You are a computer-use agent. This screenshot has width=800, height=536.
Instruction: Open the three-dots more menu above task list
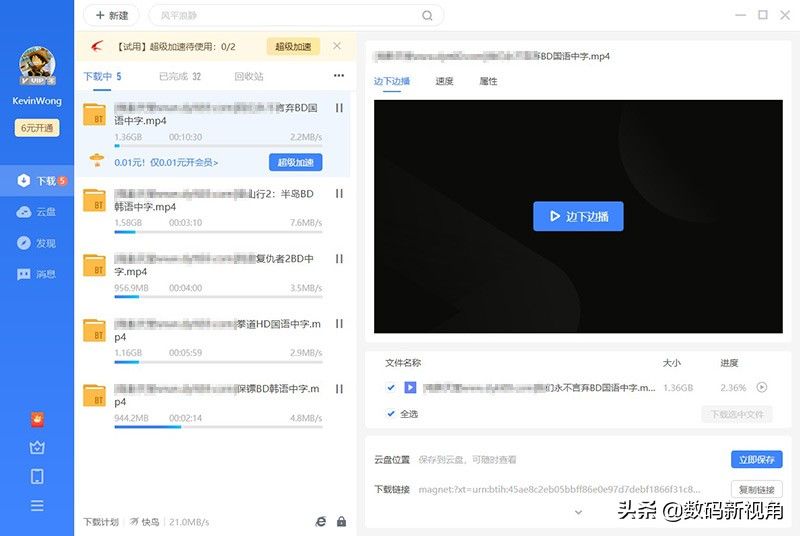coord(339,75)
